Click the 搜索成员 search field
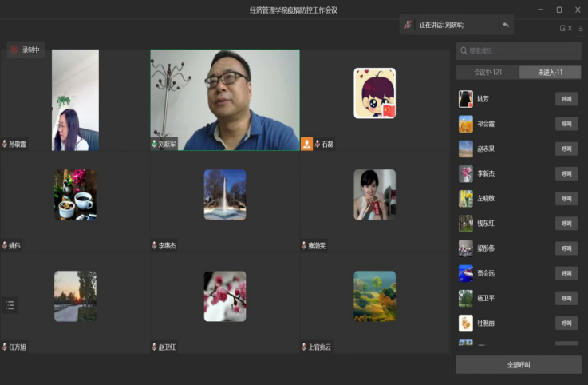 519,51
